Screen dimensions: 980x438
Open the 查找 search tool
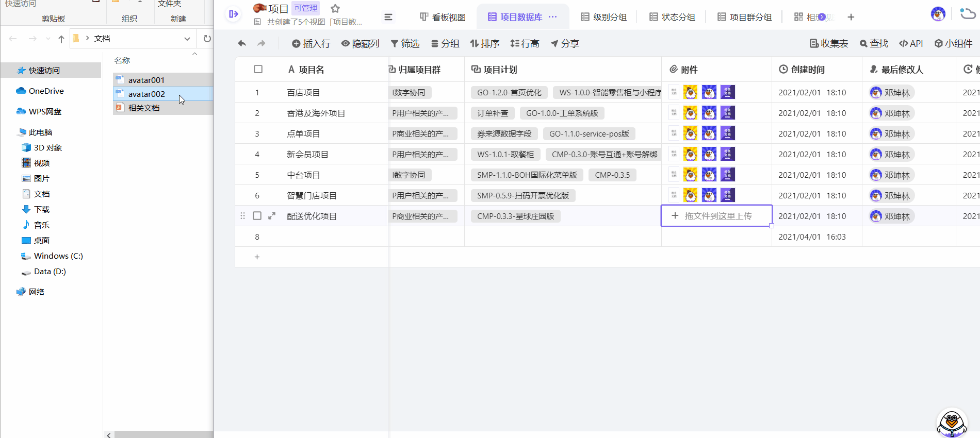[x=874, y=44]
